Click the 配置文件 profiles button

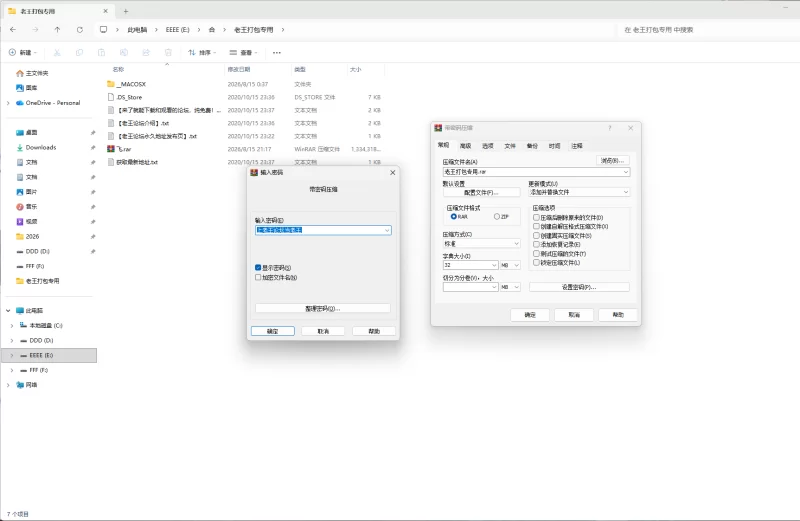[481, 193]
